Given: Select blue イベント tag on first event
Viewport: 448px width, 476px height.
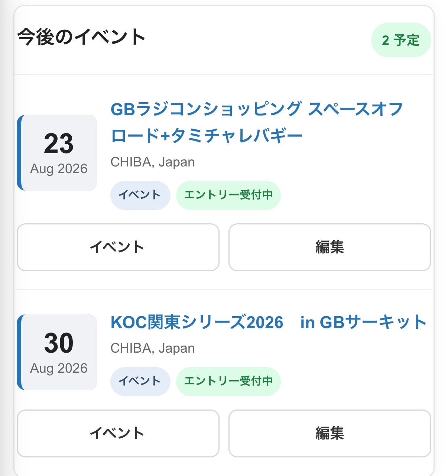Looking at the screenshot, I should [x=140, y=195].
